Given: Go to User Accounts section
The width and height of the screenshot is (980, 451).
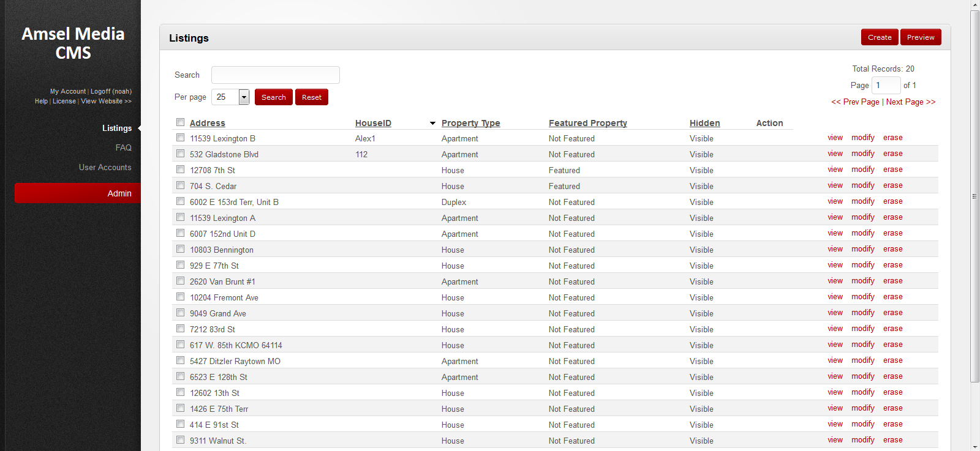Looking at the screenshot, I should [x=105, y=167].
